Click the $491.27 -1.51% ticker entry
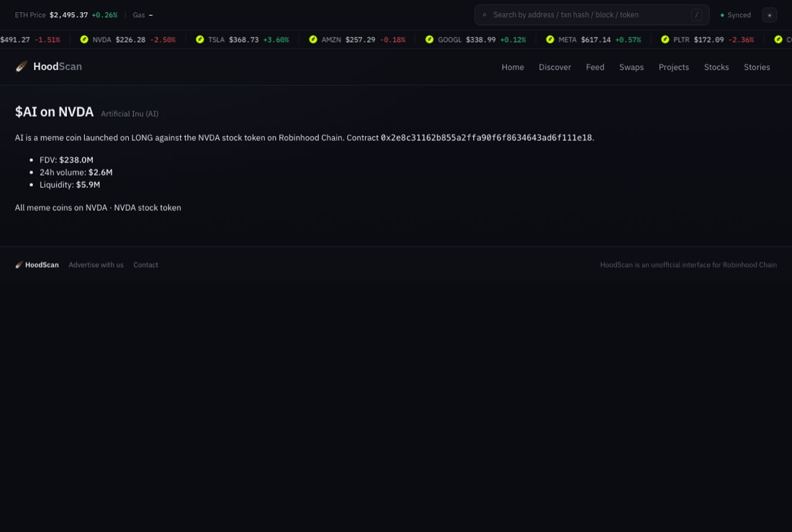 [30, 40]
